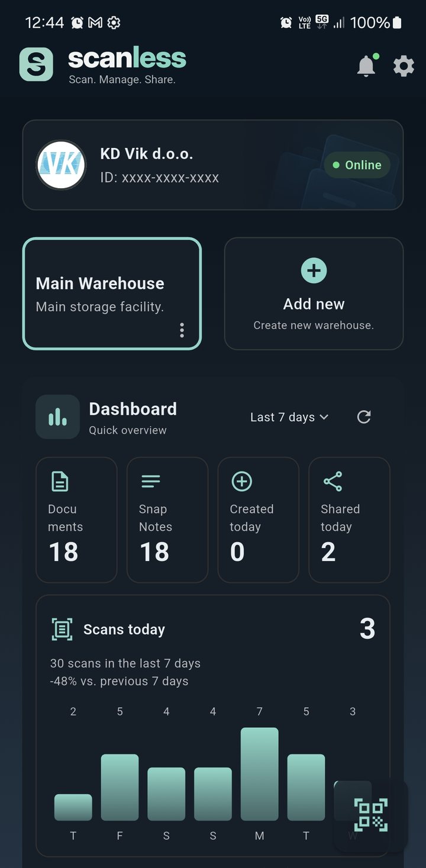Tap the Documents count 18
Image resolution: width=426 pixels, height=868 pixels.
63,552
